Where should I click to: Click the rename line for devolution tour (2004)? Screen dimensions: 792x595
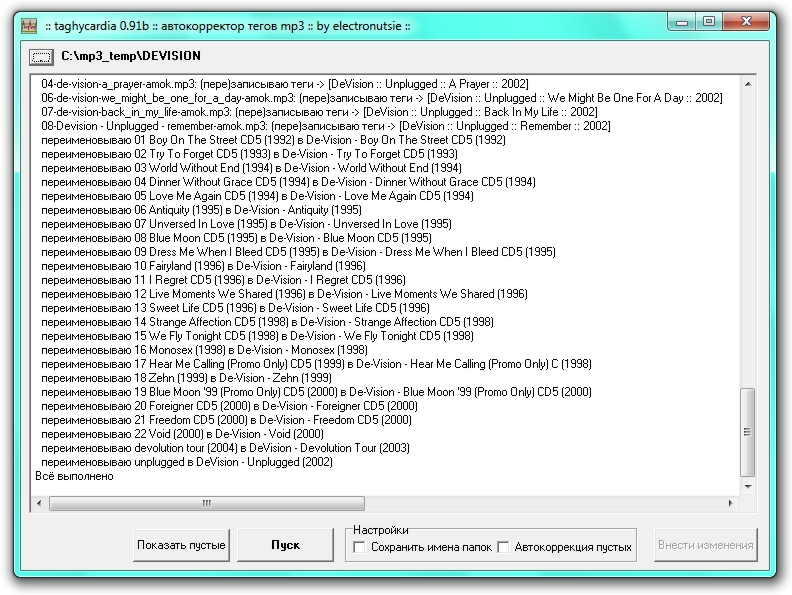tap(225, 449)
